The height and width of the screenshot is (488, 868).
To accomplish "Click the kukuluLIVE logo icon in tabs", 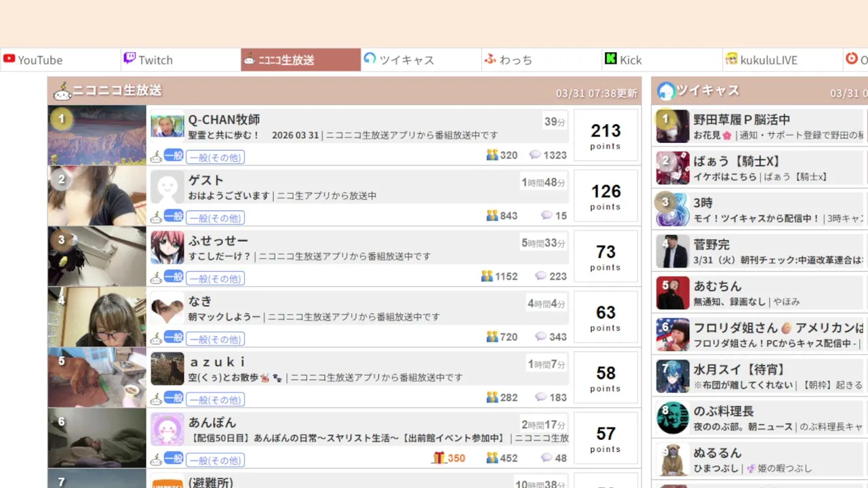I will coord(731,59).
